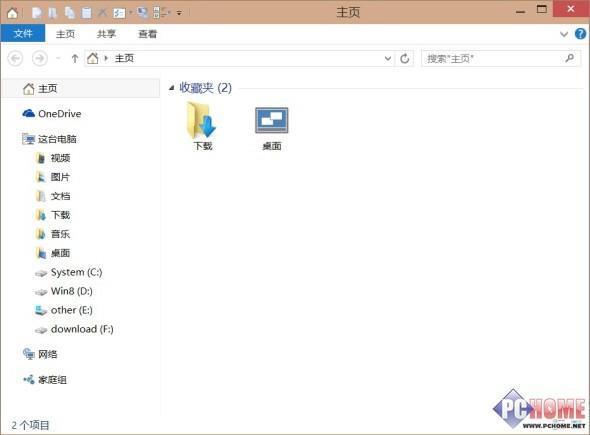Screen dimensions: 590x435
Task: Select System (C:) drive
Action: [76, 272]
